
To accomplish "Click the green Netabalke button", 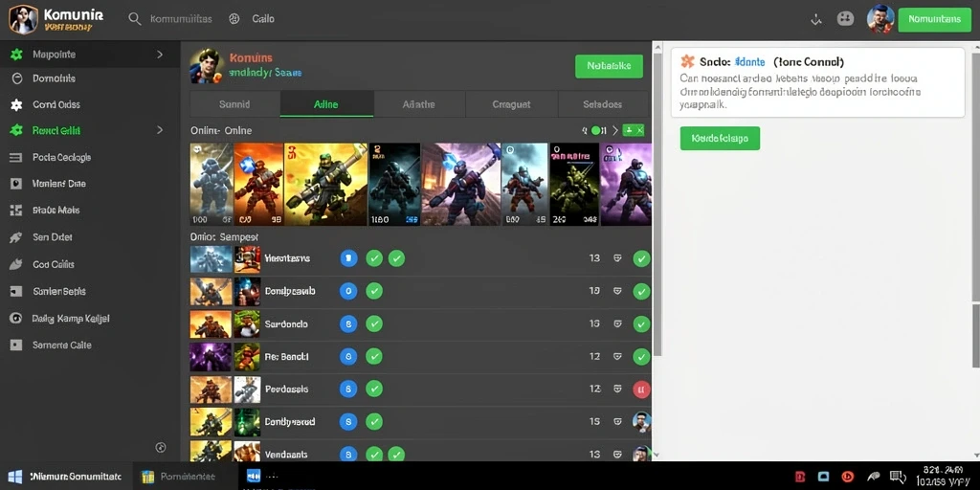I will tap(609, 66).
